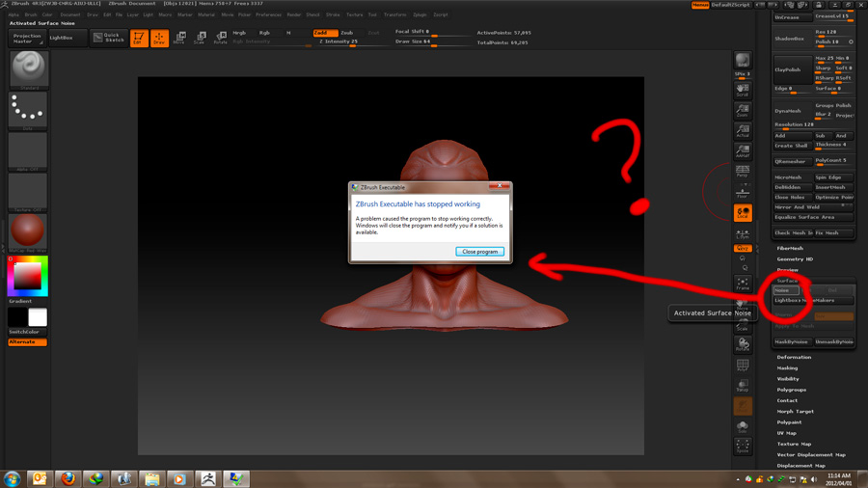Close the ZBrush Executable dialog
868x488 pixels.
click(x=500, y=186)
